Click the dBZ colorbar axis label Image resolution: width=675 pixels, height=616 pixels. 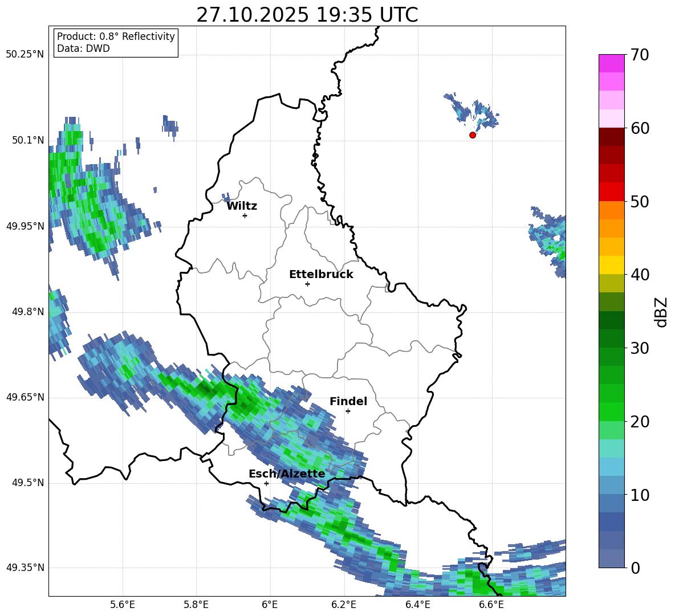click(x=661, y=312)
